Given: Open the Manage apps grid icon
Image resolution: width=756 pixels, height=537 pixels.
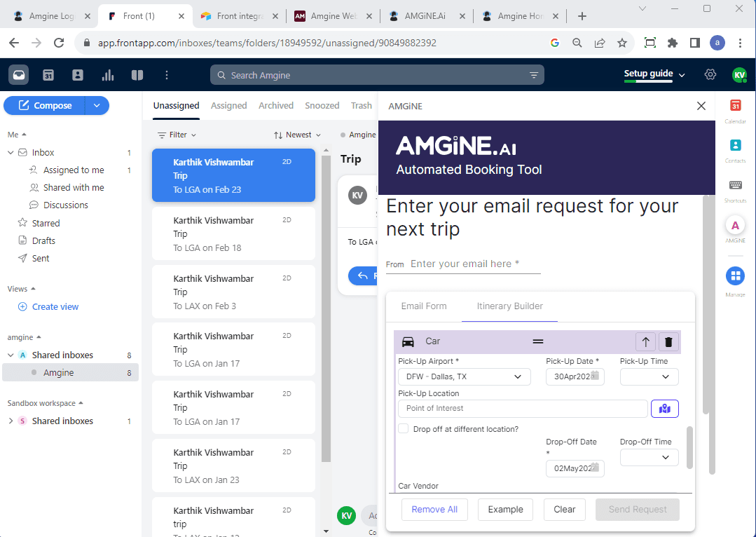Looking at the screenshot, I should 735,276.
